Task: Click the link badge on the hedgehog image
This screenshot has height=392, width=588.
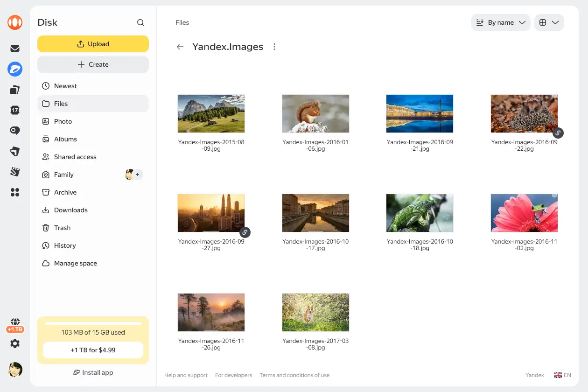Action: [x=558, y=133]
